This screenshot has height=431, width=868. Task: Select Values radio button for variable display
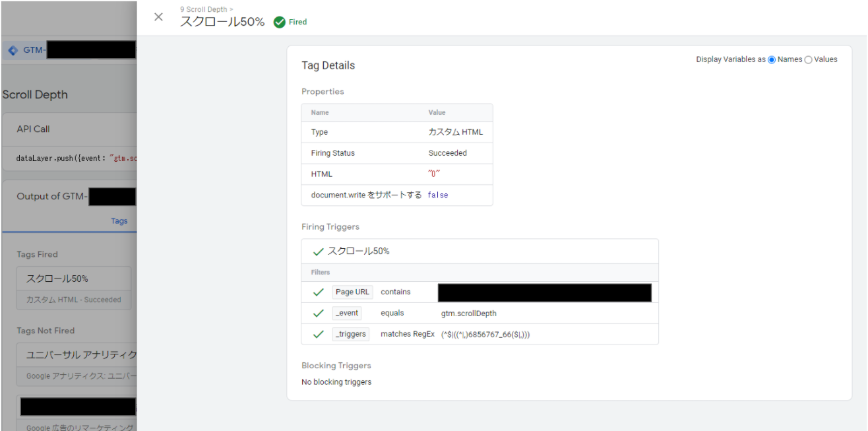809,60
